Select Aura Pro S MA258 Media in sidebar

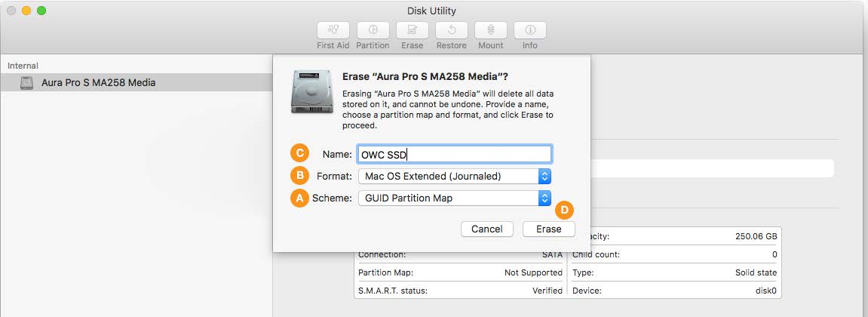point(98,82)
